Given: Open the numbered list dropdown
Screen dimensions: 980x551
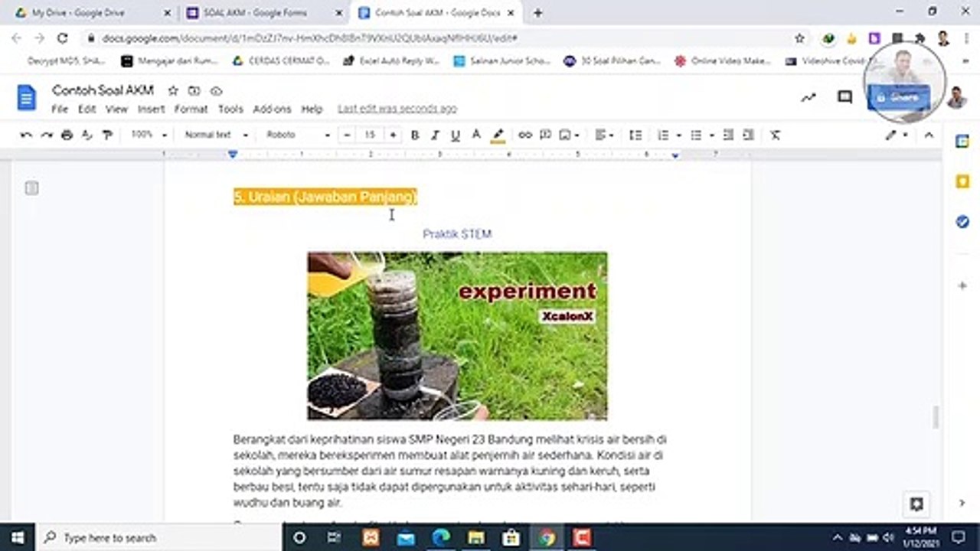Looking at the screenshot, I should point(668,135).
